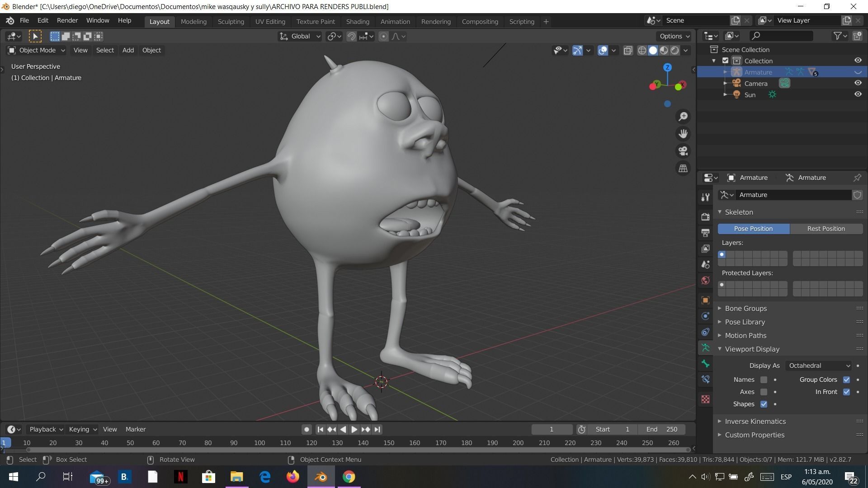Click the current frame field
This screenshot has width=868, height=488.
pyautogui.click(x=552, y=429)
